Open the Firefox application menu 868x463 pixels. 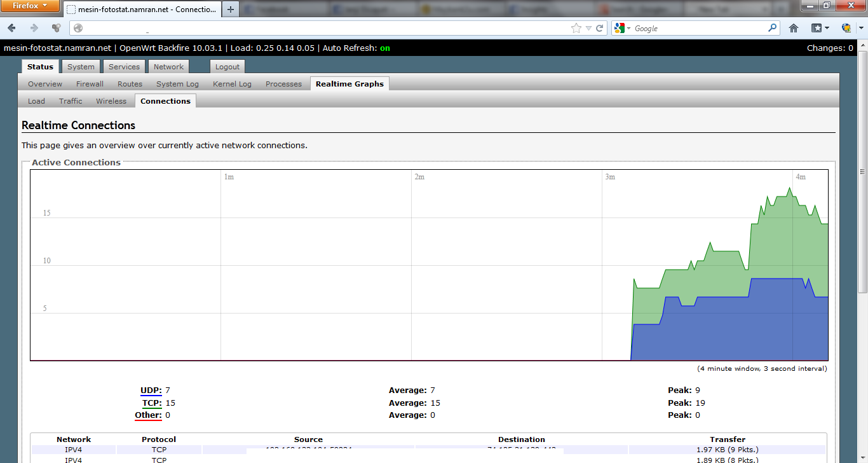pyautogui.click(x=31, y=6)
